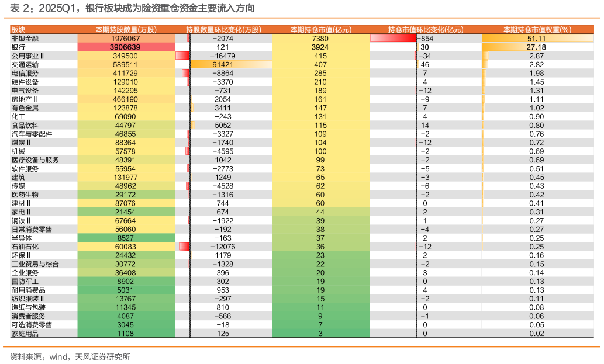Screen dimensions: 604x364
Task: Click the red -854 data bar
Action: [x=394, y=38]
